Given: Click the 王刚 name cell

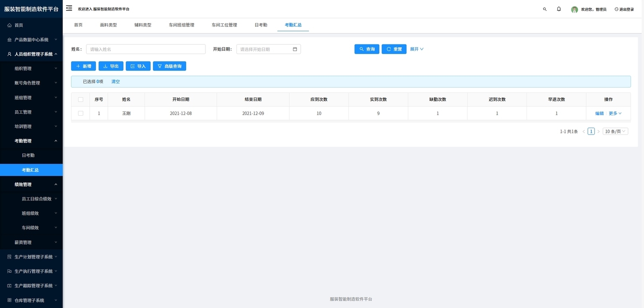Looking at the screenshot, I should tap(126, 113).
